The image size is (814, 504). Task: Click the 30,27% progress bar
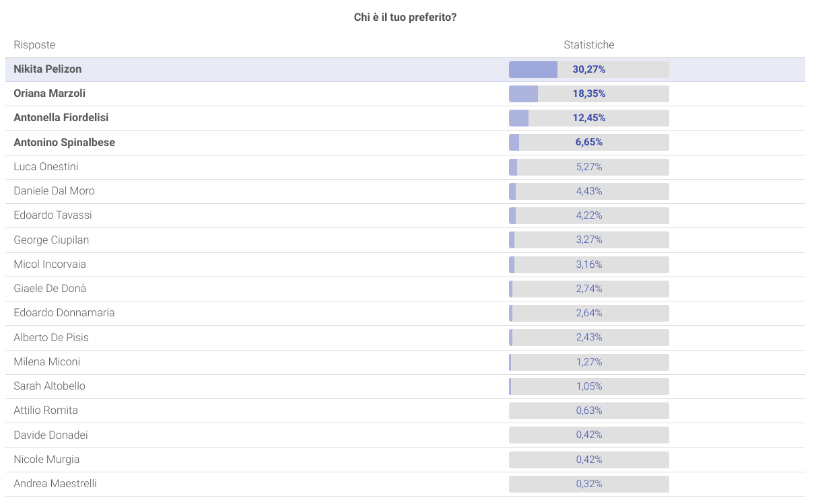[589, 69]
